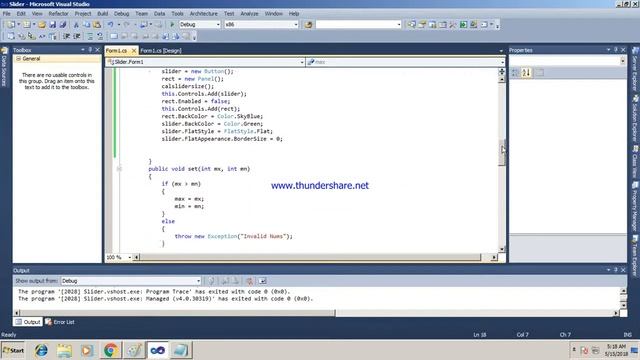Open Windows Explorer folder in taskbar
Screen dimensions: 640x360
64,350
